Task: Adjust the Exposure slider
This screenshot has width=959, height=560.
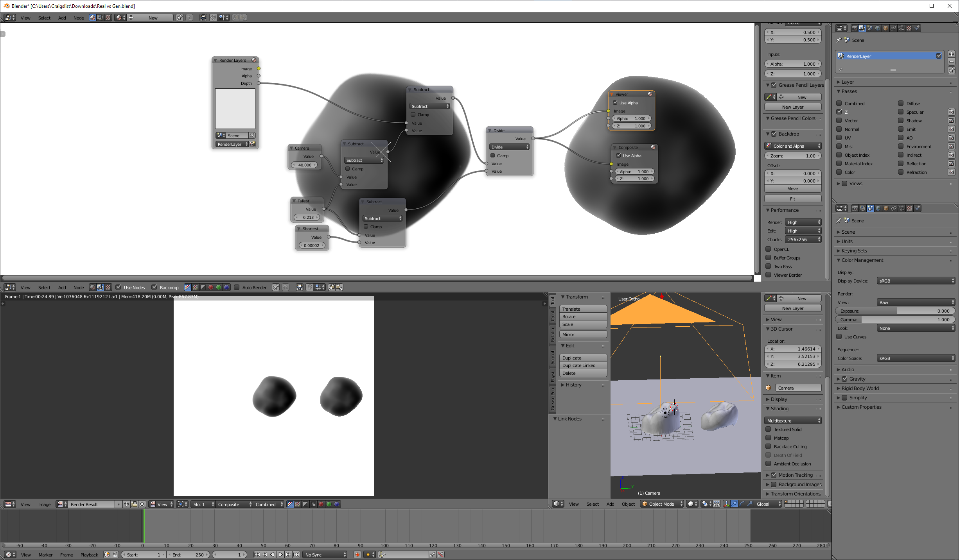Action: click(895, 311)
